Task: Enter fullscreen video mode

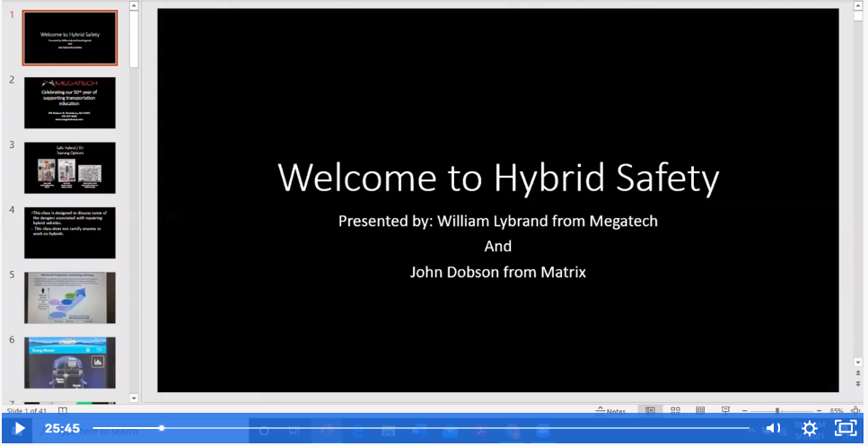Action: 846,428
